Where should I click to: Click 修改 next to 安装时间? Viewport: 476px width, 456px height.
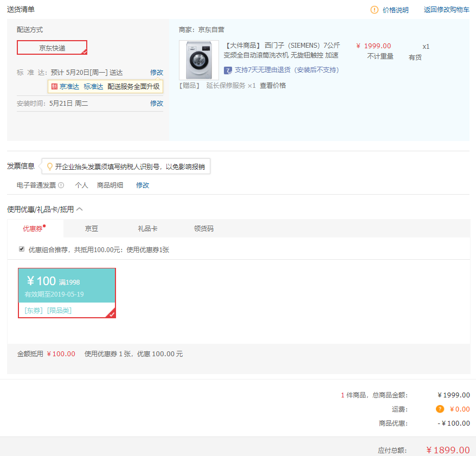tap(157, 104)
